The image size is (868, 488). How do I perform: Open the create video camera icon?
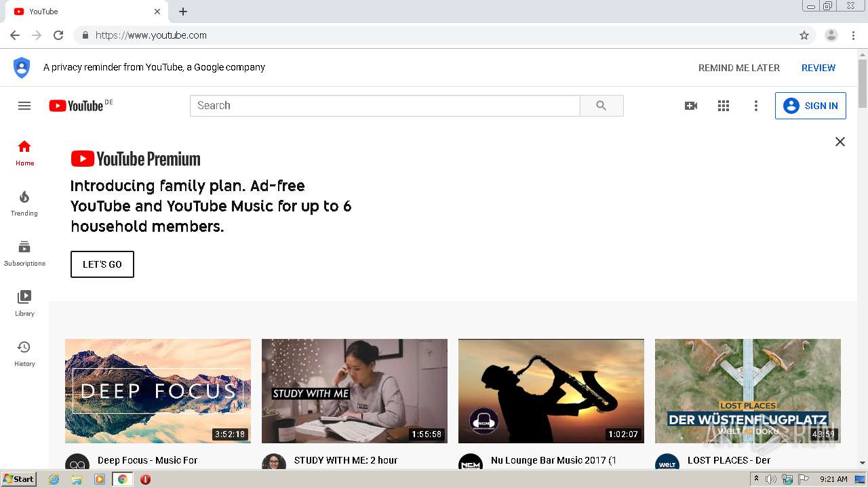pos(691,106)
